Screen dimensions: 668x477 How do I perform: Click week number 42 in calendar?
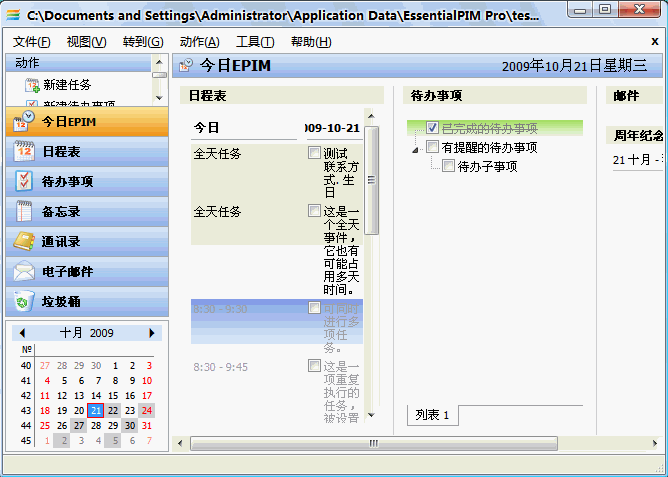(26, 396)
